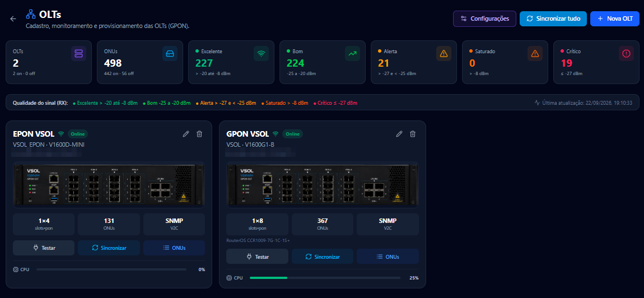The image size is (644, 298).
Task: Open ONUs list for EPON VSOL
Action: [174, 248]
